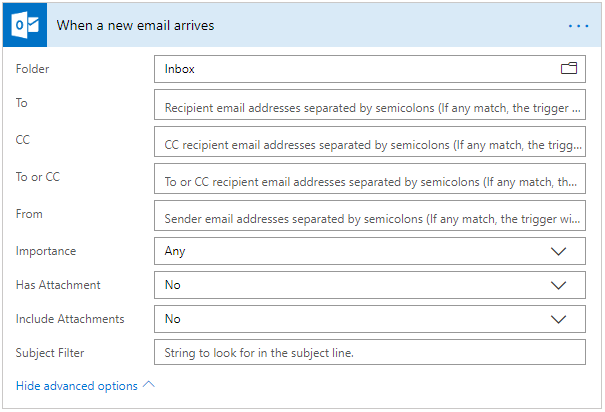Click the 'To or CC' recipient addresses box
The image size is (605, 412).
click(x=370, y=181)
